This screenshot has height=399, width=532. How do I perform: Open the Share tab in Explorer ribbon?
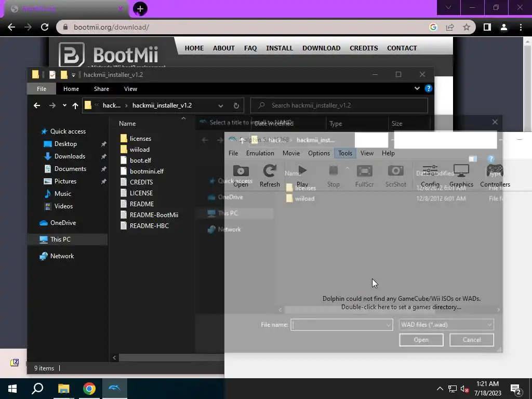pos(101,89)
